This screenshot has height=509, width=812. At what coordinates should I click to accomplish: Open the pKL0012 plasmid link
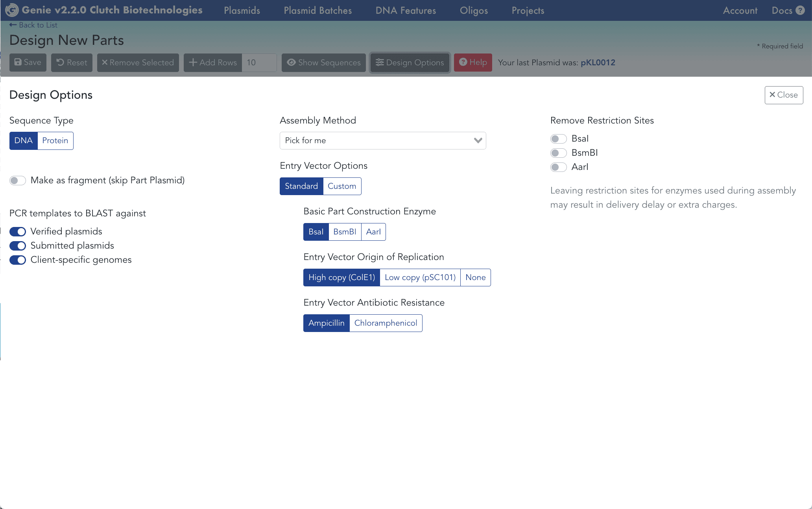598,63
